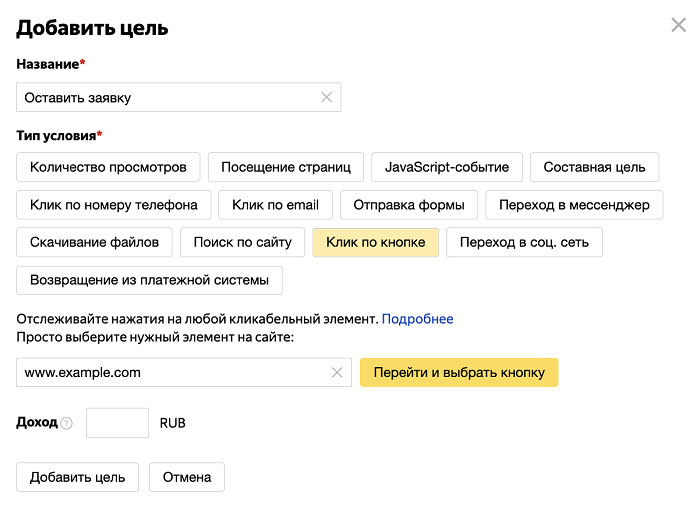
Task: Clear the Название field text
Action: pos(326,98)
